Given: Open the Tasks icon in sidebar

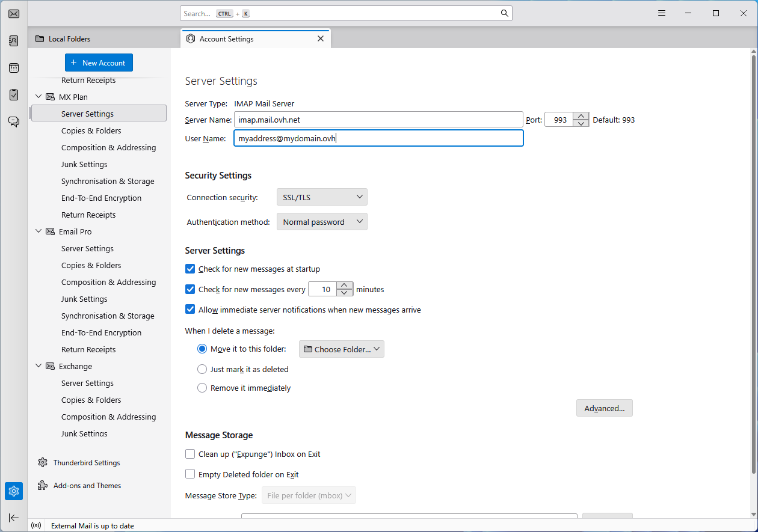Looking at the screenshot, I should point(14,95).
